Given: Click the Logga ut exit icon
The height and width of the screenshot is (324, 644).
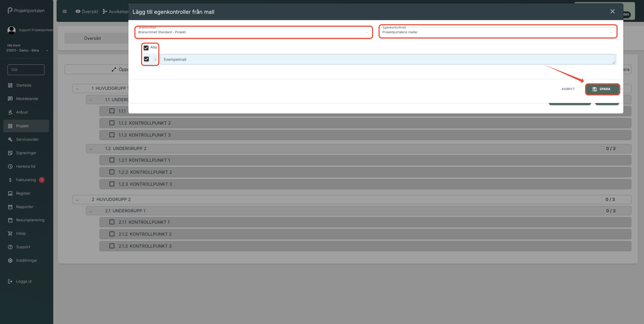Looking at the screenshot, I should [10, 281].
